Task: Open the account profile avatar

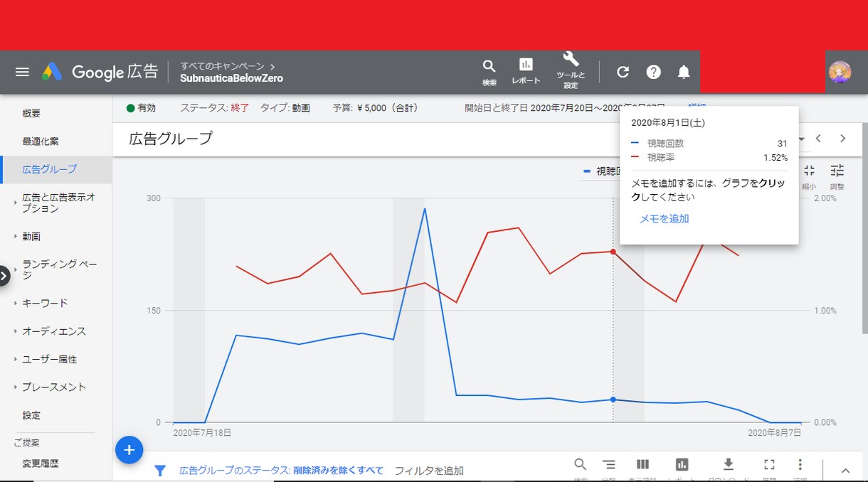Action: 840,72
